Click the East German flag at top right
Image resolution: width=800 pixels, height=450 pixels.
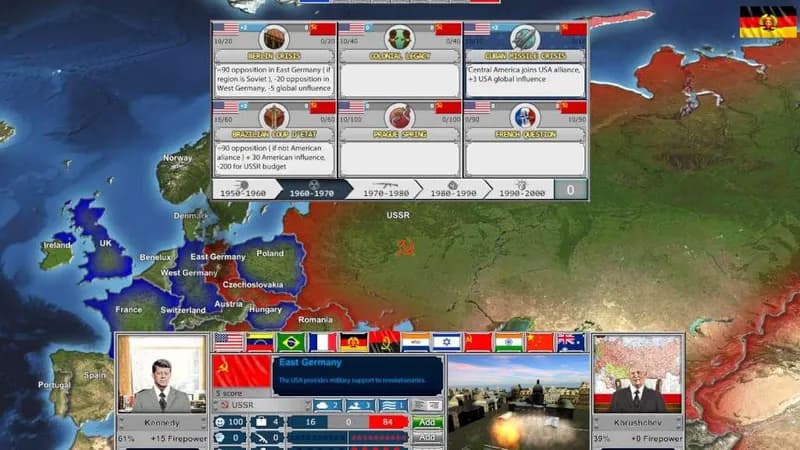click(768, 22)
